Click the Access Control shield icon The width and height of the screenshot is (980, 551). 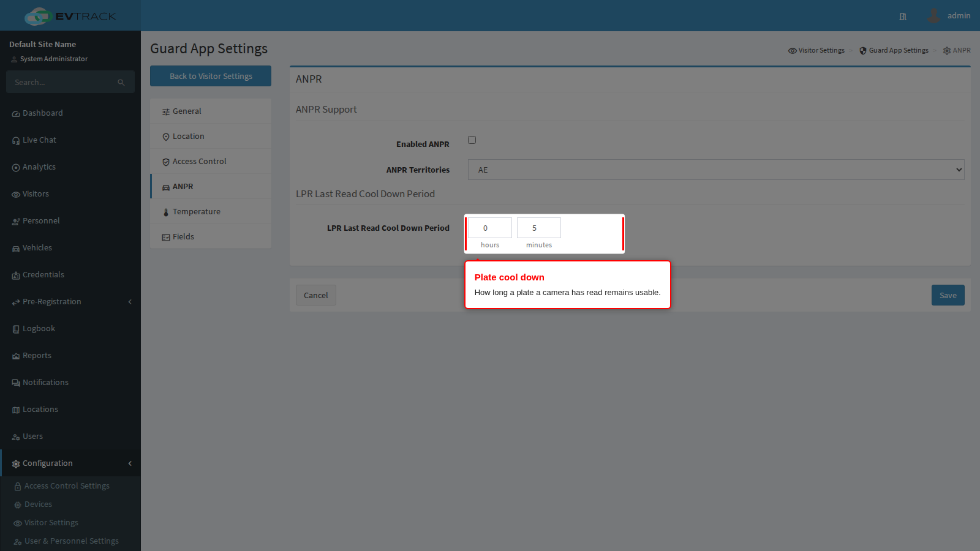click(x=166, y=162)
